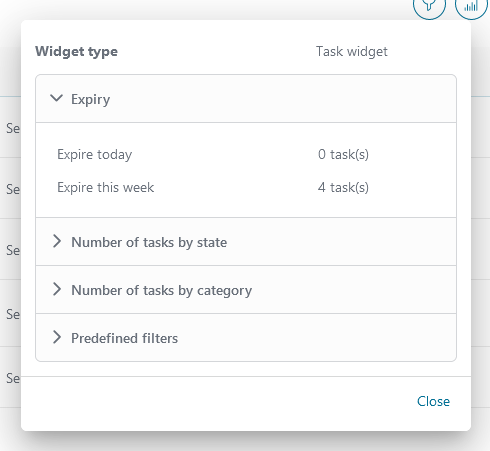This screenshot has width=490, height=451.
Task: Open the Predefined filters heading text
Action: (x=125, y=338)
